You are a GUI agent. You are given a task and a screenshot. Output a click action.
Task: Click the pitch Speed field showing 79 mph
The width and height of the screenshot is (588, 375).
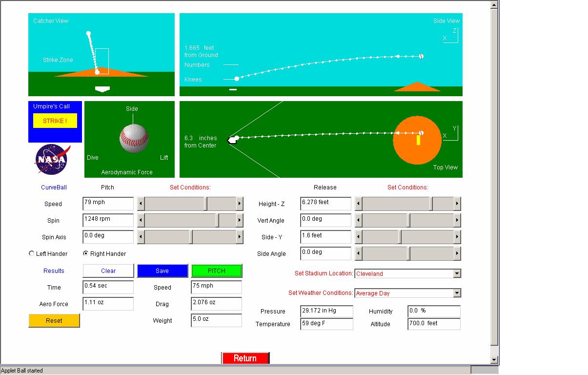108,204
